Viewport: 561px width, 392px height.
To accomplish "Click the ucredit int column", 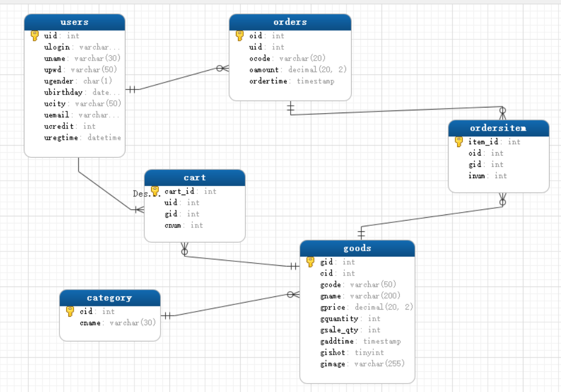I will click(70, 126).
